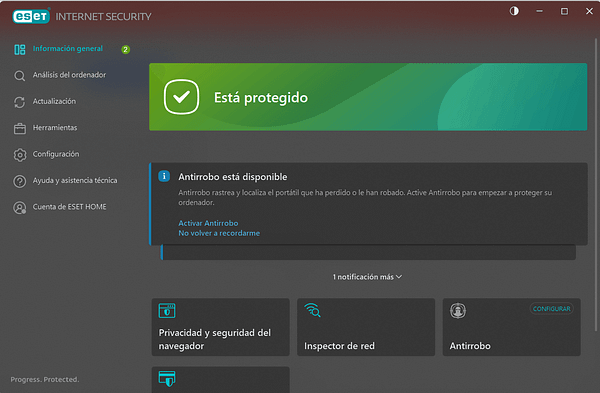Viewport: 600px width, 393px height.
Task: Click the white checkmark protection status icon
Action: (181, 97)
